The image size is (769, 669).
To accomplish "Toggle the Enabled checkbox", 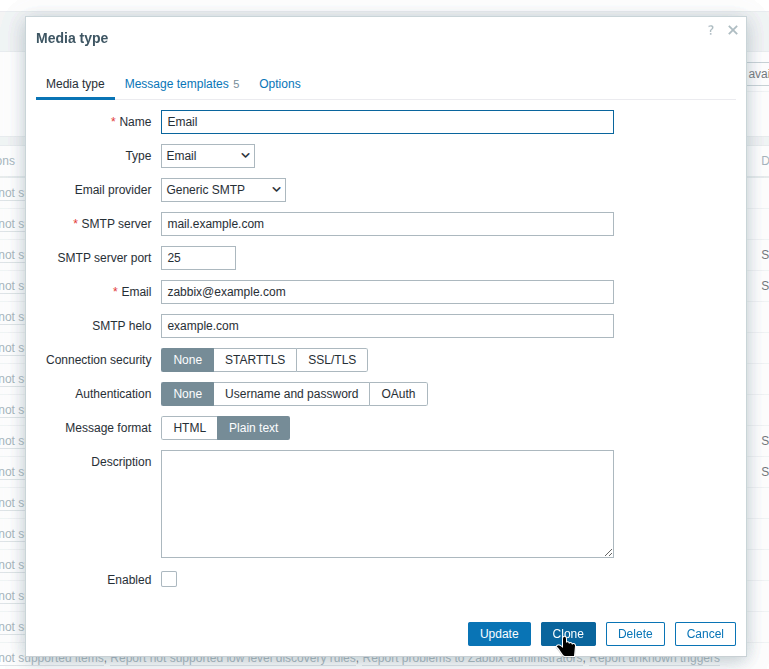I will click(169, 579).
